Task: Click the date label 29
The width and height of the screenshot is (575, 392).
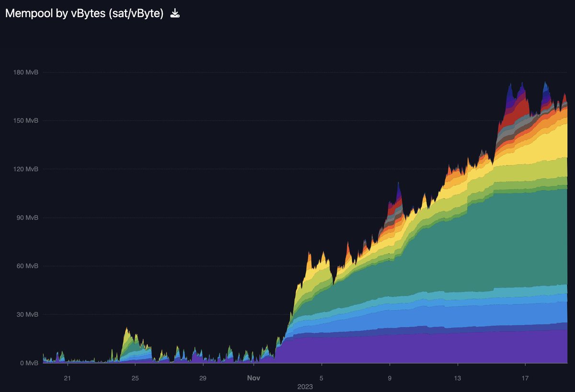Action: tap(203, 378)
